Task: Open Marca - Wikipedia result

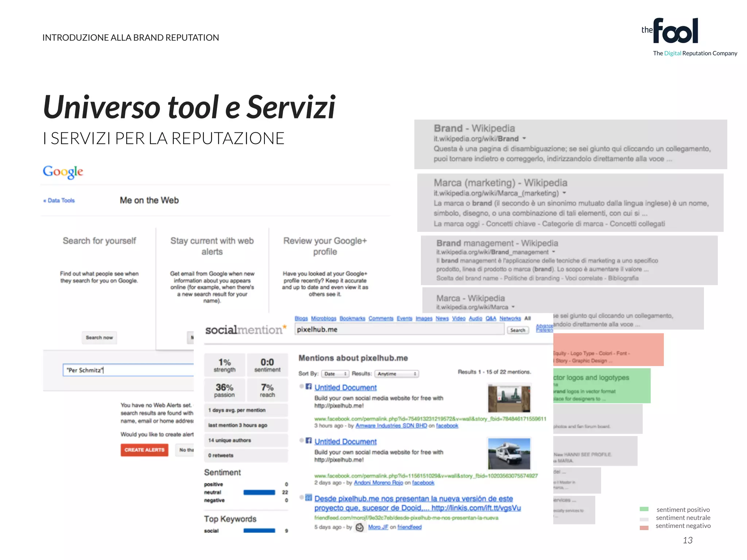Action: point(471,298)
